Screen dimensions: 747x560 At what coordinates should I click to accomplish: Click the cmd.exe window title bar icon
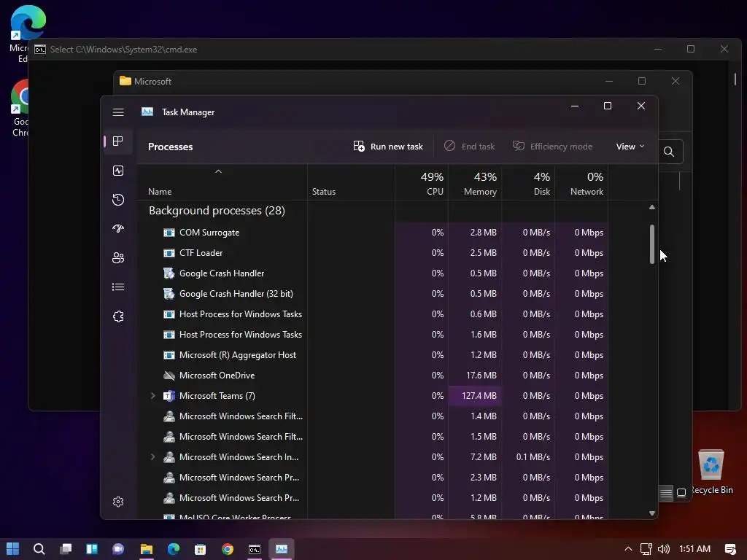tap(40, 50)
